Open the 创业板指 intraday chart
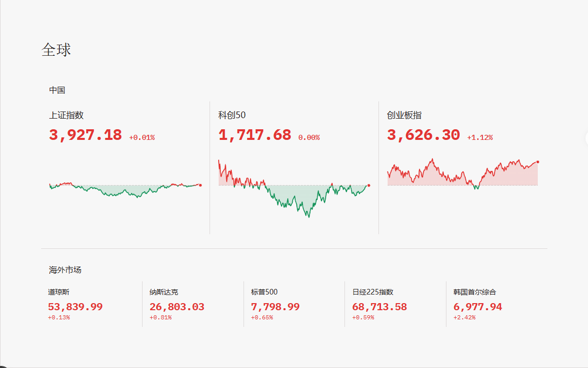This screenshot has width=588, height=368. 464,174
